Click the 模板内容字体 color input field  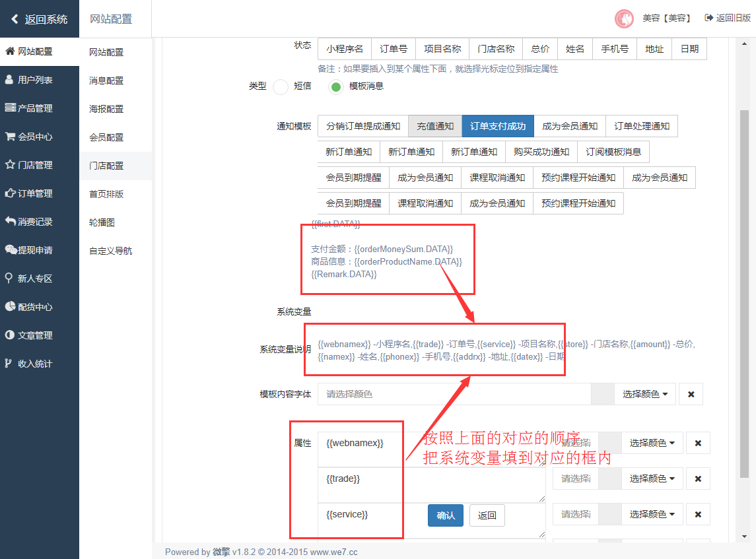coord(454,394)
